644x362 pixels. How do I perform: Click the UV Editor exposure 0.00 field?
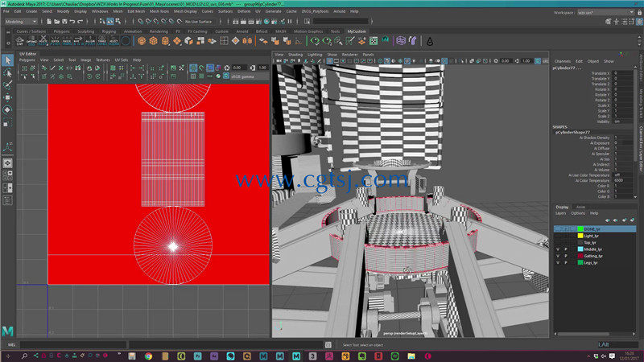coord(238,68)
